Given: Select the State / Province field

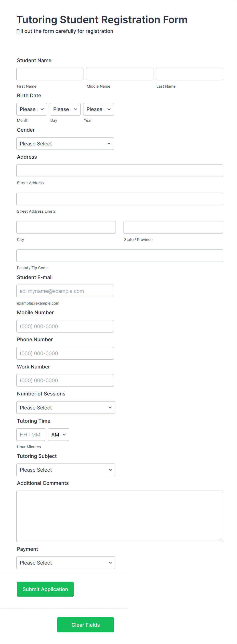Looking at the screenshot, I should (x=173, y=227).
